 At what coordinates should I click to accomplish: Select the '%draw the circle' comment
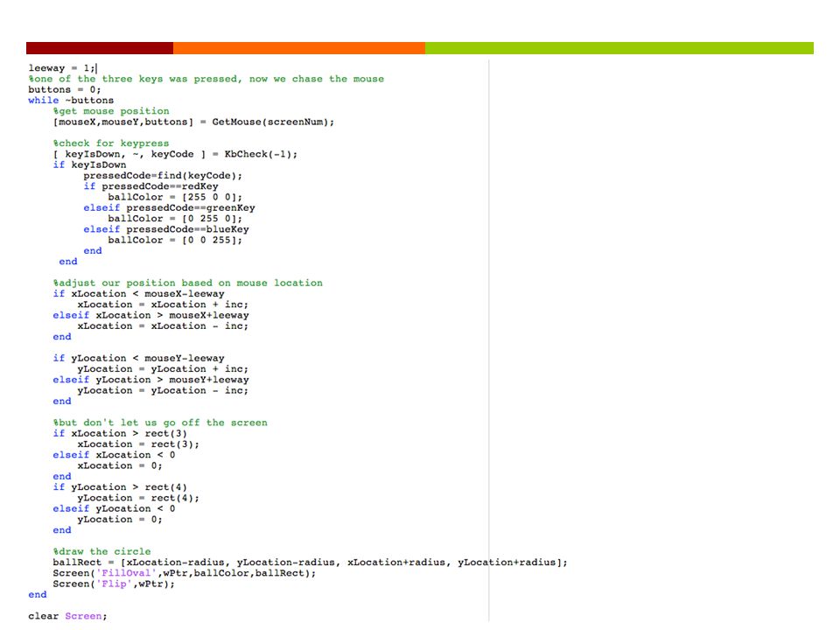pyautogui.click(x=101, y=550)
